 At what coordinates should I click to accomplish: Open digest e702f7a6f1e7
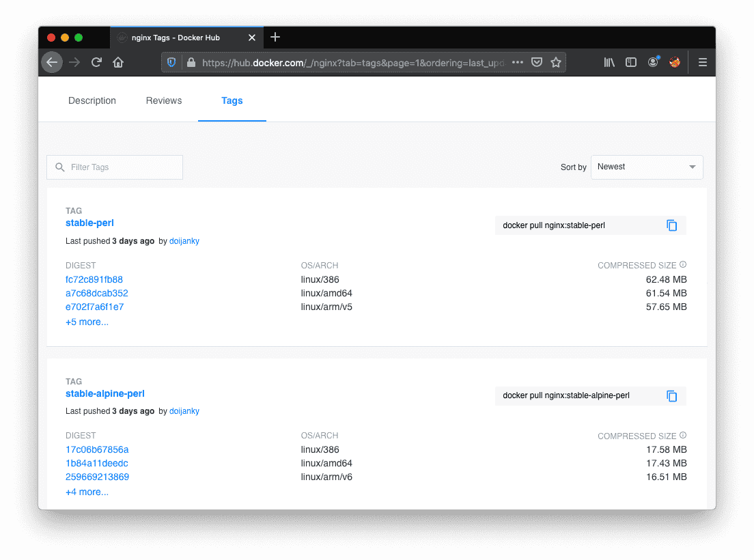(x=95, y=307)
